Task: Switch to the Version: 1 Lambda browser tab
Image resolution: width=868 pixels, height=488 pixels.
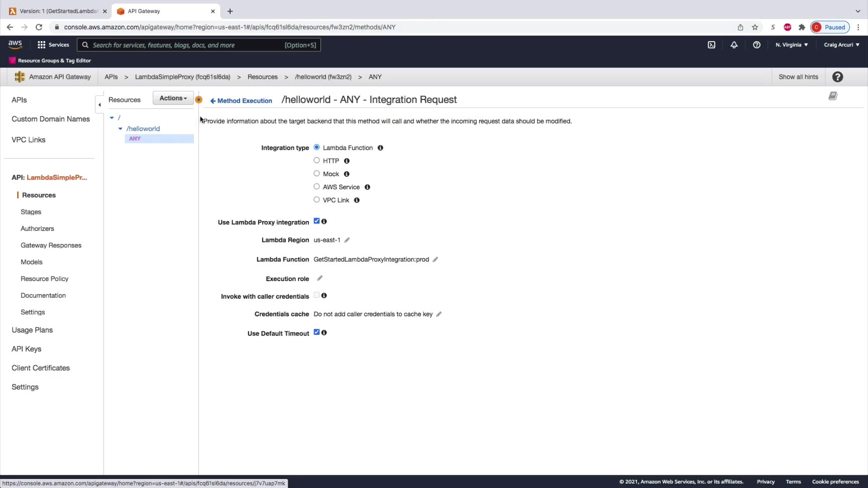Action: 58,11
